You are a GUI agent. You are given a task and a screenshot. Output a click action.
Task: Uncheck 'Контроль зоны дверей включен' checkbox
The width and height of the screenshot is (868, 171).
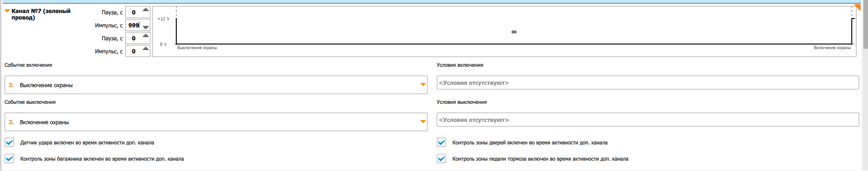[x=441, y=143]
